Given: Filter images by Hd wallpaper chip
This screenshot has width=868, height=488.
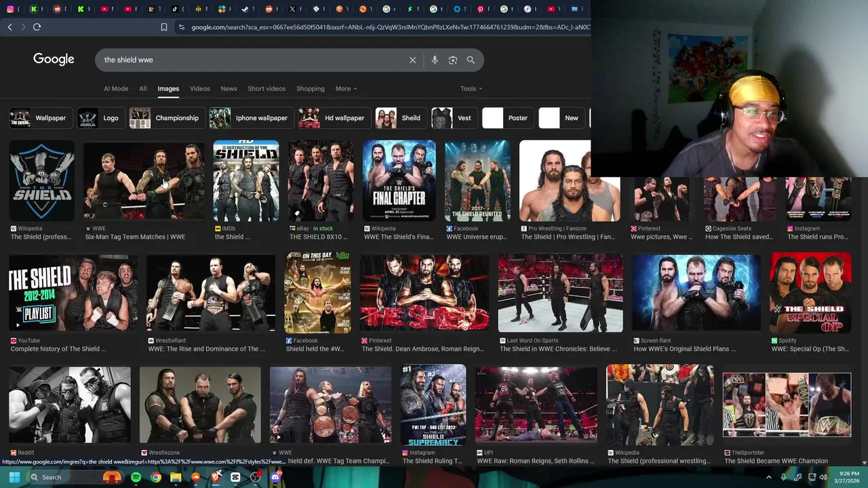Looking at the screenshot, I should tap(334, 118).
